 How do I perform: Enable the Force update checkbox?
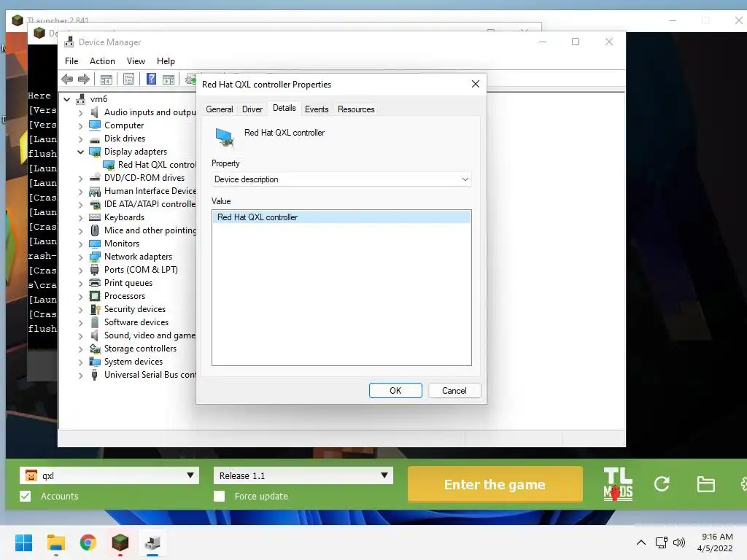219,496
